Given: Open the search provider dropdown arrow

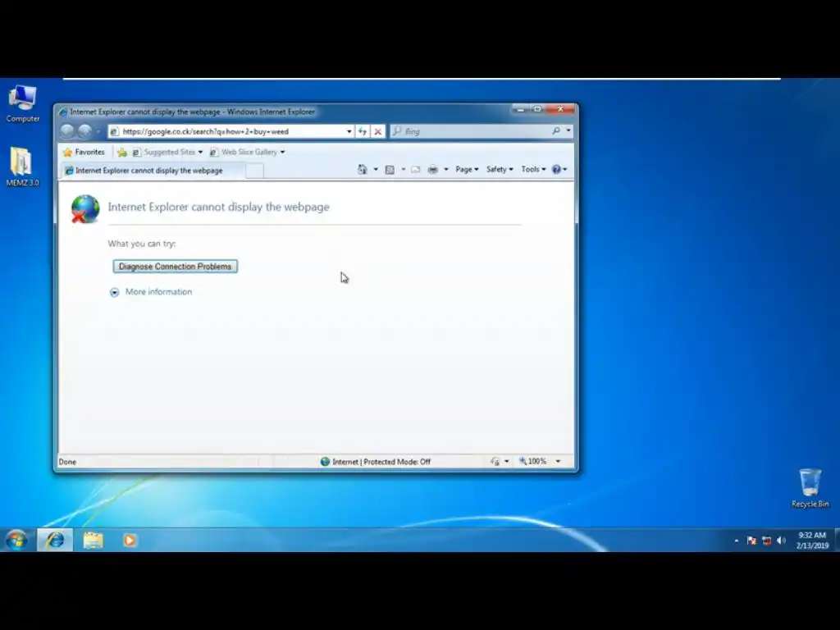Looking at the screenshot, I should click(x=568, y=130).
